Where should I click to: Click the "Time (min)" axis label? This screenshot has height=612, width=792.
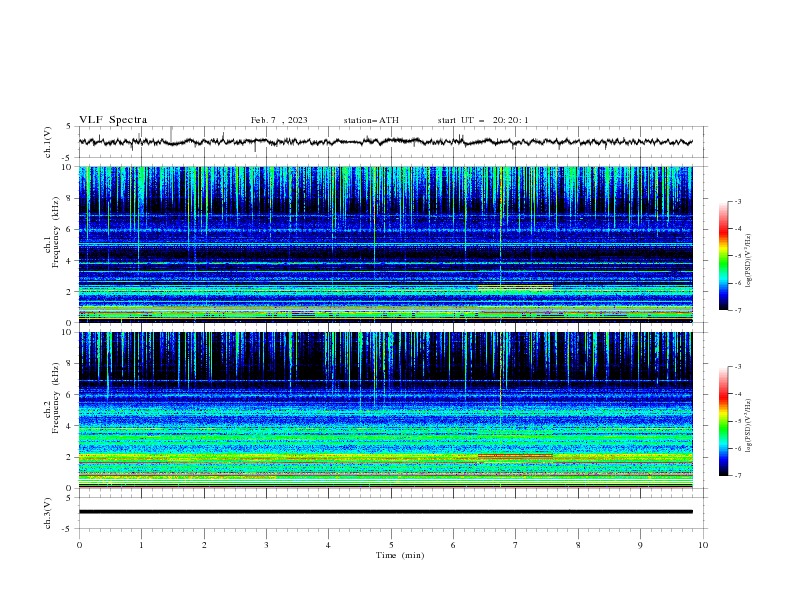point(400,555)
